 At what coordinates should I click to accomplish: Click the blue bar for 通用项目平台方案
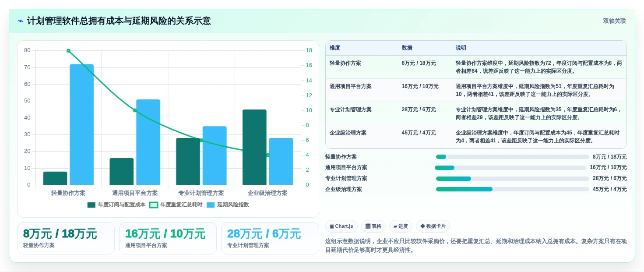coord(148,142)
